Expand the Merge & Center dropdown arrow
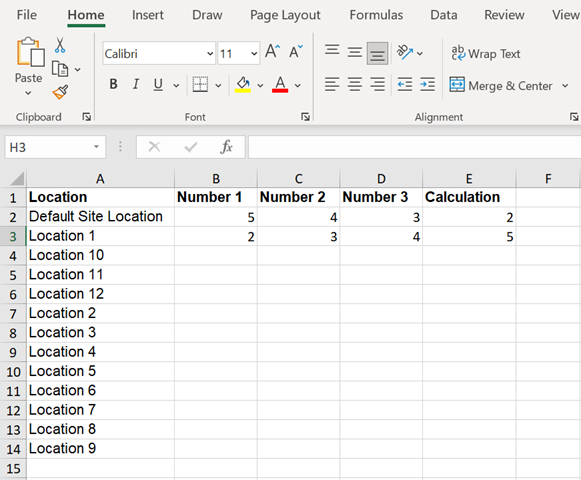 coord(565,86)
